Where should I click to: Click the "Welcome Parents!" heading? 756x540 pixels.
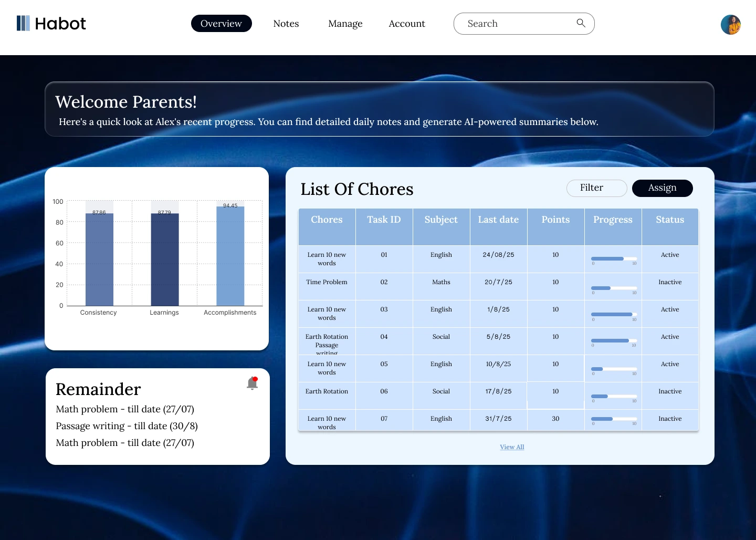(126, 102)
